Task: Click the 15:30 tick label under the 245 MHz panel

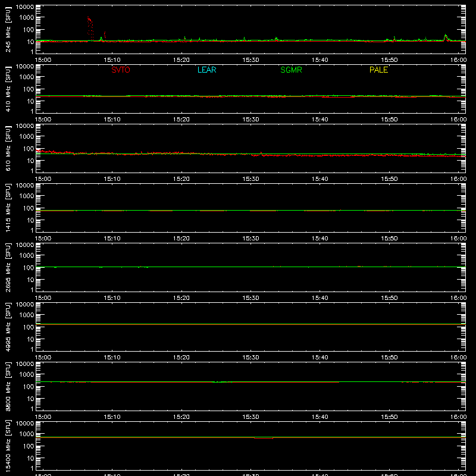Action: [250, 60]
